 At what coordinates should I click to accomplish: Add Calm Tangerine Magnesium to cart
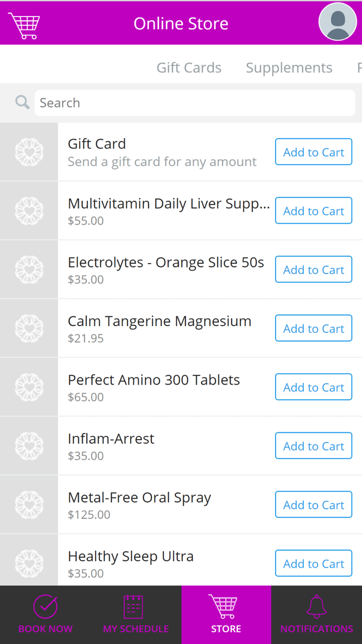pos(313,328)
